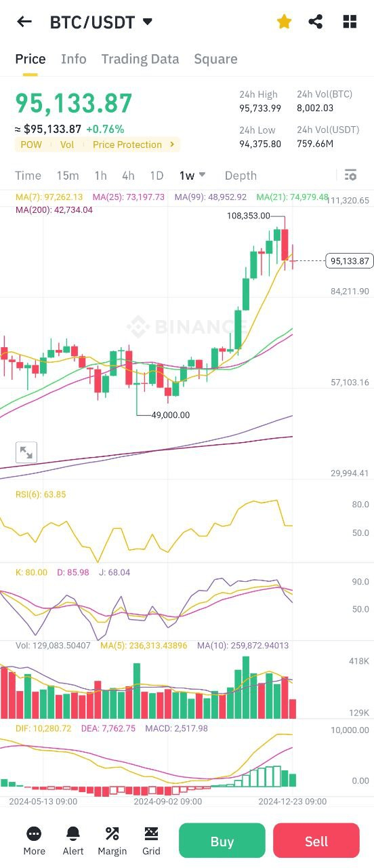
Task: Tap the Vol: 129,083.50407 label
Action: point(53,646)
